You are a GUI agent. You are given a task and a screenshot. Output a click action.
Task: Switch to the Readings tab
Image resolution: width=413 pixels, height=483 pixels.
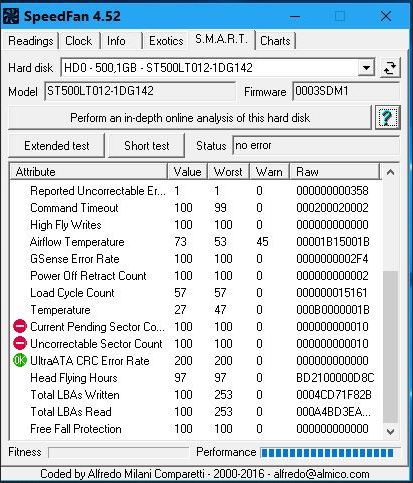point(31,41)
